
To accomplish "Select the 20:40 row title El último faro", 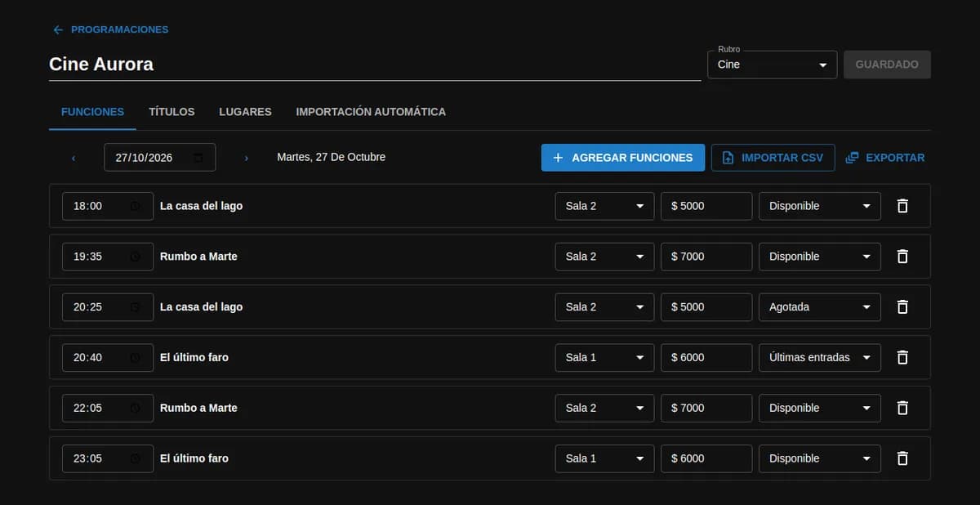I will (x=194, y=357).
